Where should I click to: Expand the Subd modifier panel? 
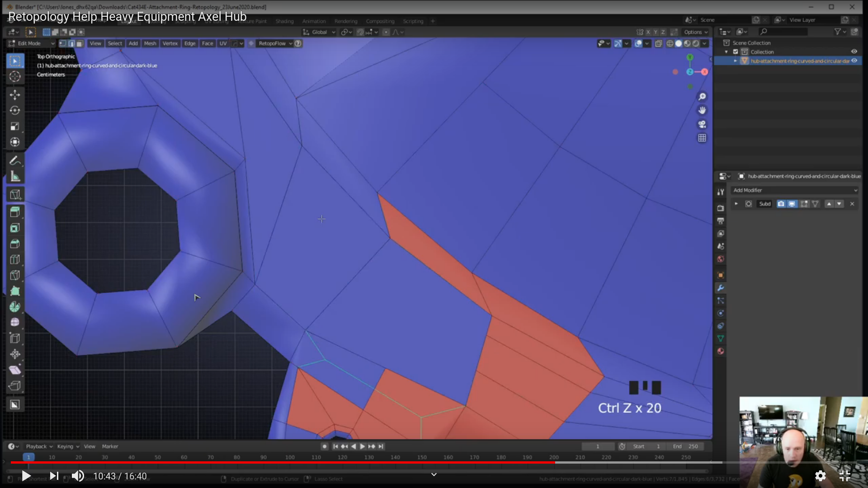pos(736,204)
